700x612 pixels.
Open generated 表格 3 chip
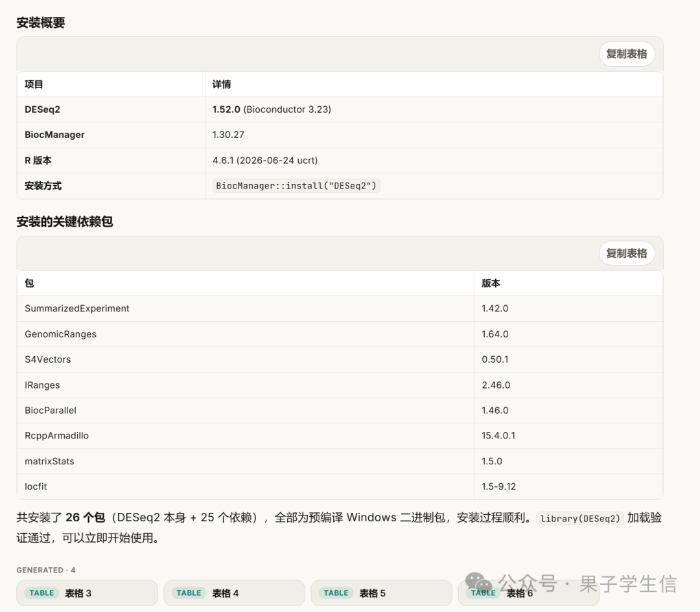click(87, 593)
